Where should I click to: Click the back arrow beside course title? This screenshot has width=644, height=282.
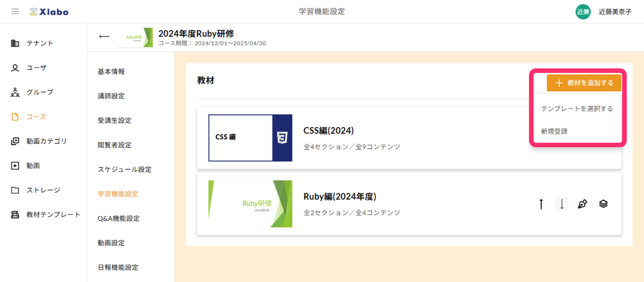(x=104, y=37)
